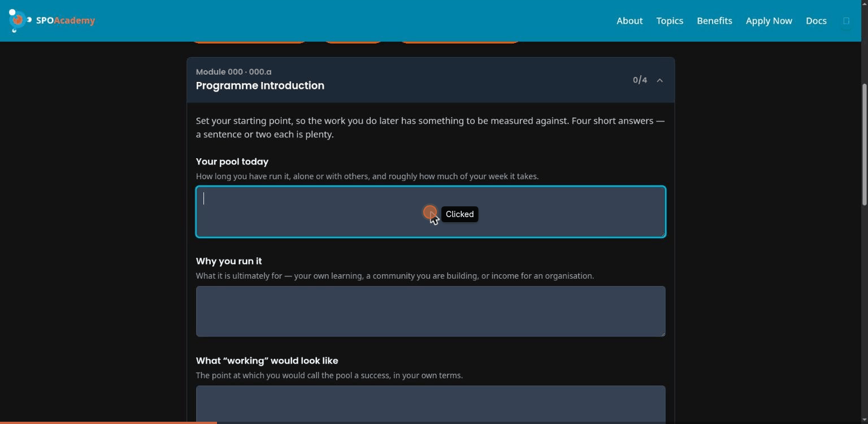
Task: Open the About nav item
Action: coord(630,21)
